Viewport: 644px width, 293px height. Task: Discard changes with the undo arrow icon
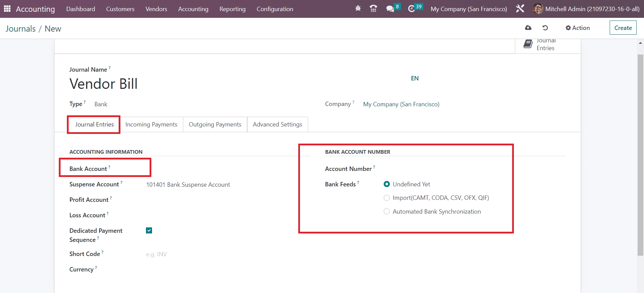pos(545,28)
